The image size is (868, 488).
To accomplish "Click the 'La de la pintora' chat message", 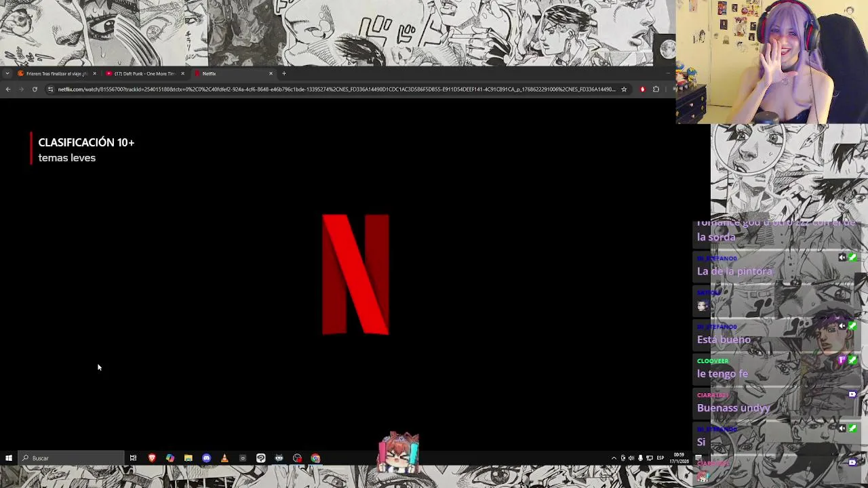I will (x=734, y=271).
